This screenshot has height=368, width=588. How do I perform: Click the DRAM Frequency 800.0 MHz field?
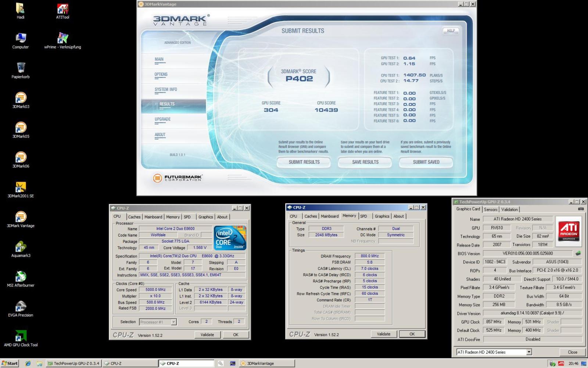tap(369, 256)
